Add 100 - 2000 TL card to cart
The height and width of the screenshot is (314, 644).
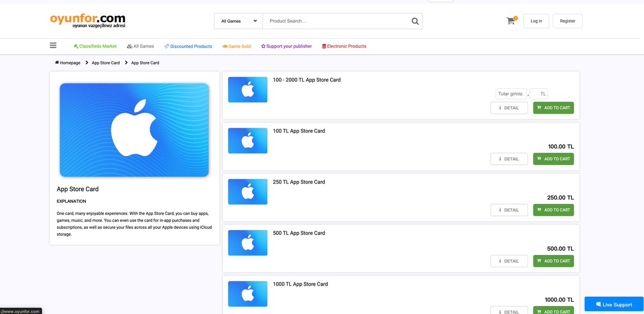point(553,108)
